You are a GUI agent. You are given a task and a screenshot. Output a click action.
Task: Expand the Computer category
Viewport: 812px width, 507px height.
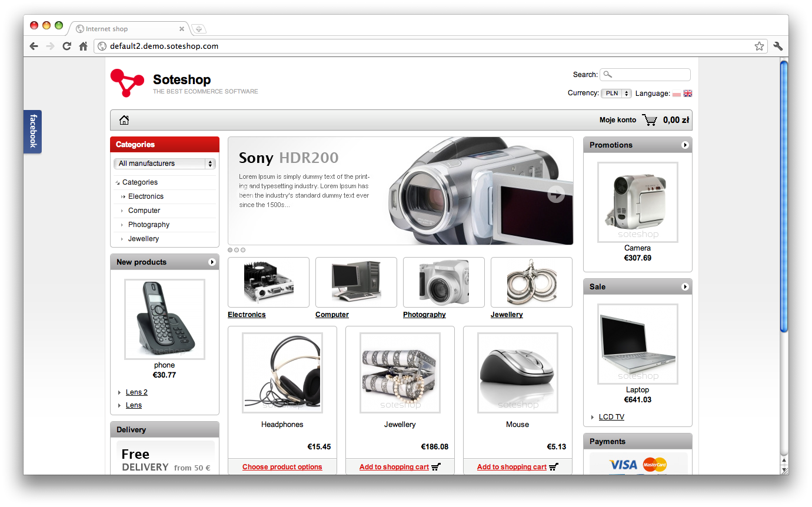click(x=122, y=211)
